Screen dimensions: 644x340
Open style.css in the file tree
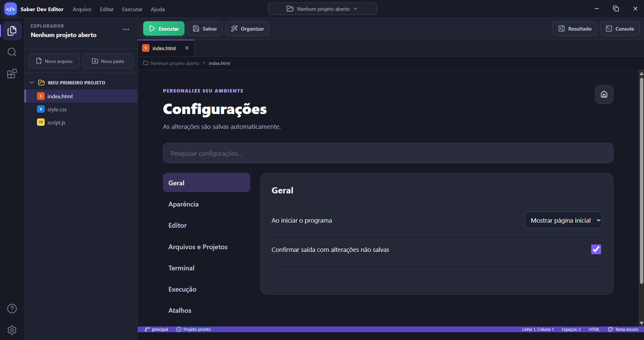tap(81, 109)
